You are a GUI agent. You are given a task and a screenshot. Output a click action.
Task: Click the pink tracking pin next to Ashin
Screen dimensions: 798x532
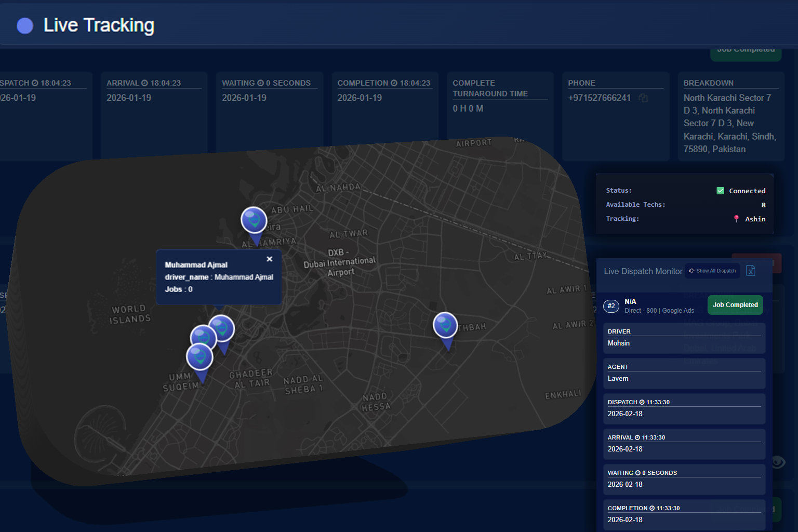(736, 219)
